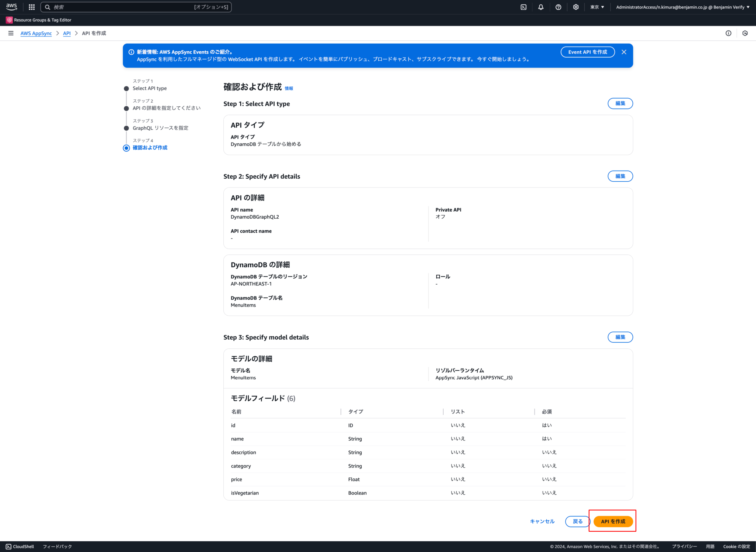Open the notifications bell icon
Image resolution: width=756 pixels, height=552 pixels.
click(x=540, y=7)
